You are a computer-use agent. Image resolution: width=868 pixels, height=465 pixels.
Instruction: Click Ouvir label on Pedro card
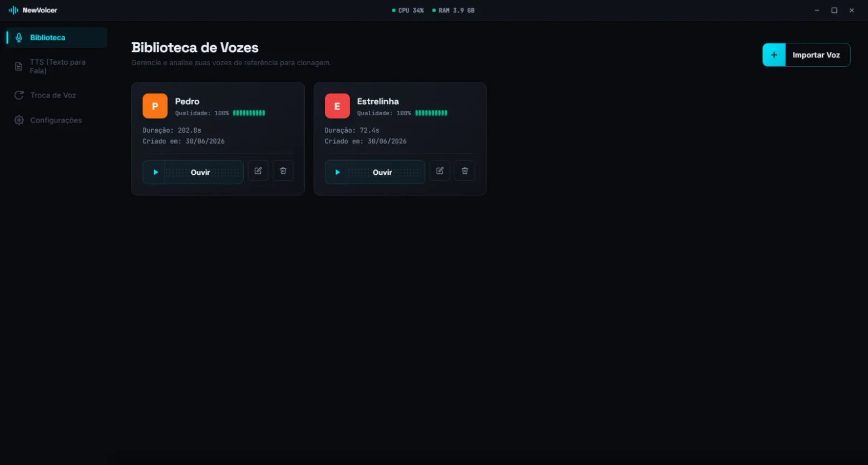[200, 172]
